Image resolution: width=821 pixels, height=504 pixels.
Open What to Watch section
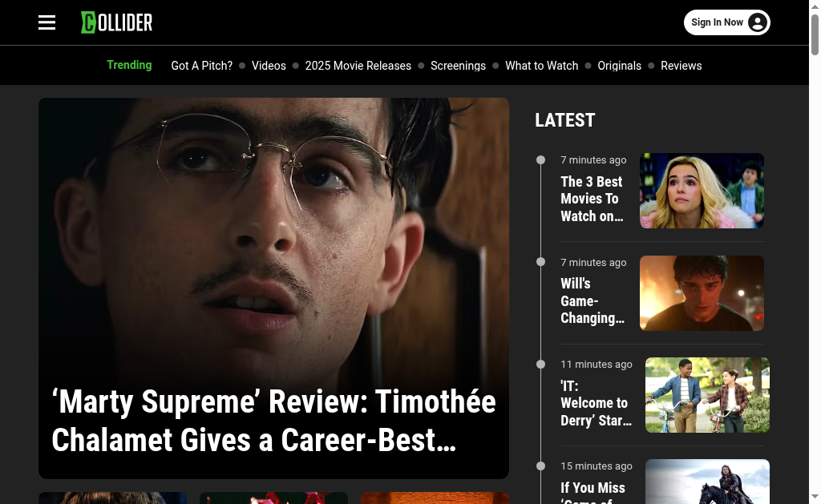541,66
